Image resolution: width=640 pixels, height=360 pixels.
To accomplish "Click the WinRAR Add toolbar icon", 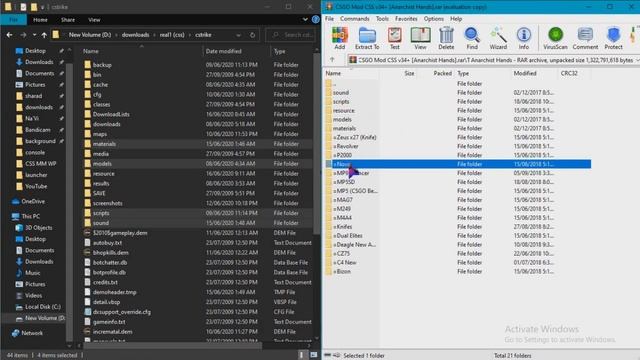I will [x=340, y=38].
